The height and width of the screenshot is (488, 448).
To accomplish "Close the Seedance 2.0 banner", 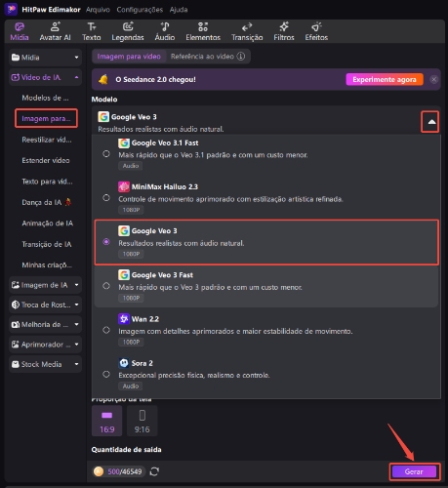I will (x=433, y=79).
